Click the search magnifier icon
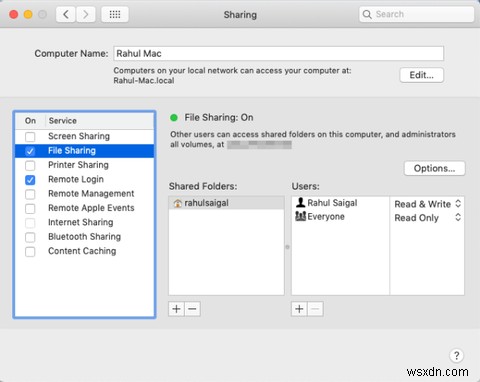Viewport: 480px width, 382px height. (x=367, y=14)
